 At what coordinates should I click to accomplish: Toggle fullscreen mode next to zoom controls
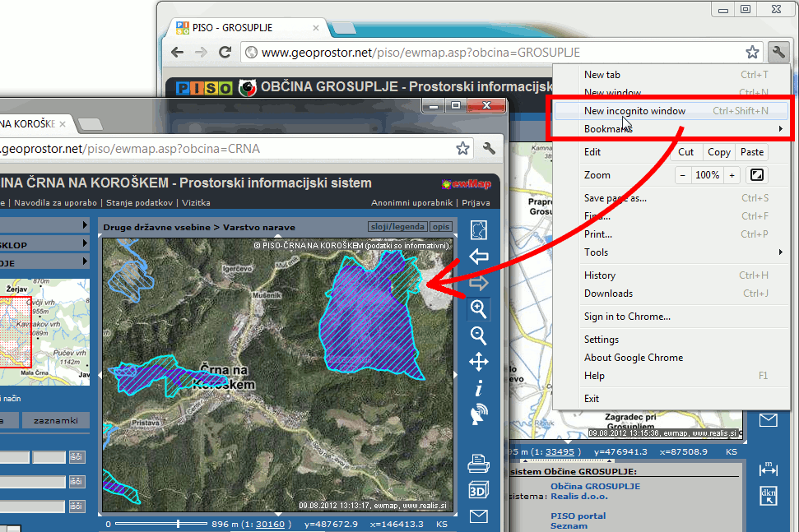pyautogui.click(x=756, y=175)
